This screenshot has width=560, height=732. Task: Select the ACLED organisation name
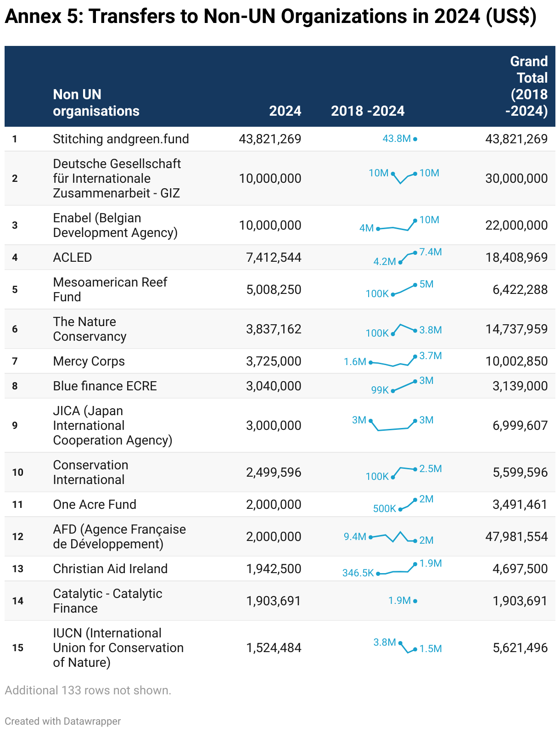(x=73, y=258)
